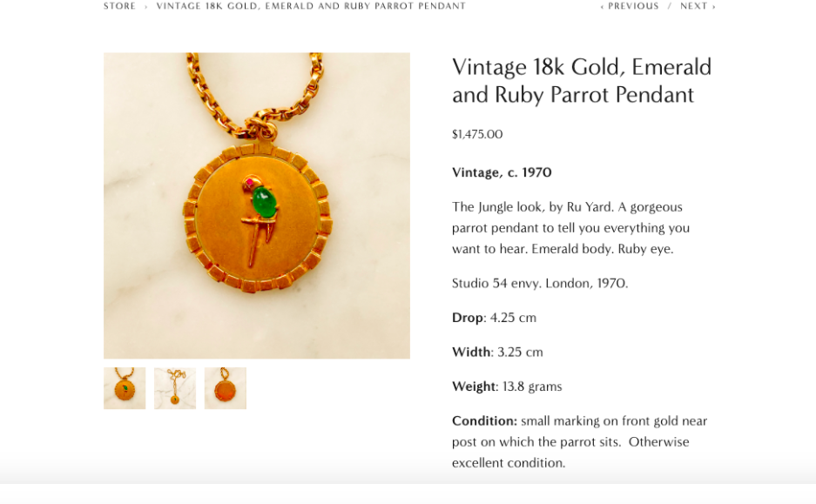The width and height of the screenshot is (816, 504).
Task: Select the first thumbnail showing pendant front
Action: click(x=125, y=388)
